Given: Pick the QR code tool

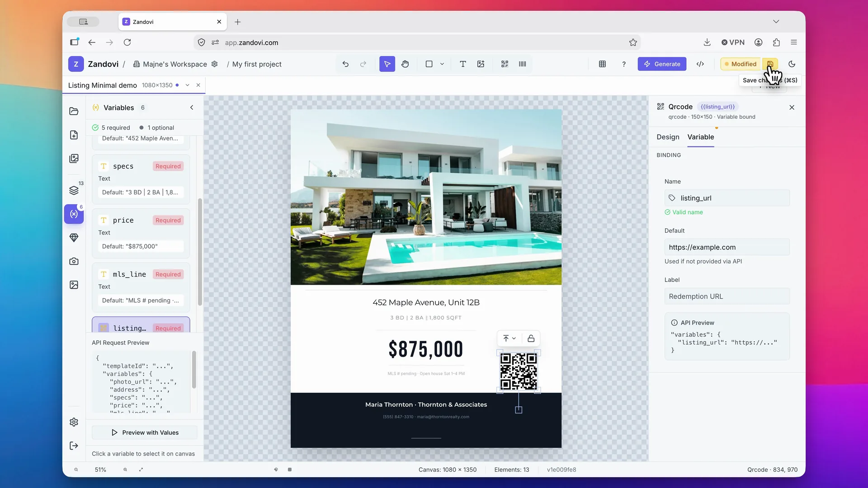Looking at the screenshot, I should point(505,64).
